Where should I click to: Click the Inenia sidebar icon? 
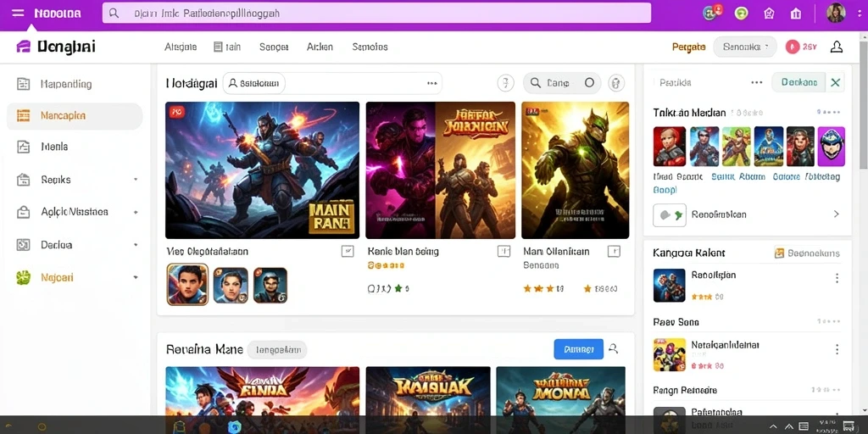click(23, 147)
